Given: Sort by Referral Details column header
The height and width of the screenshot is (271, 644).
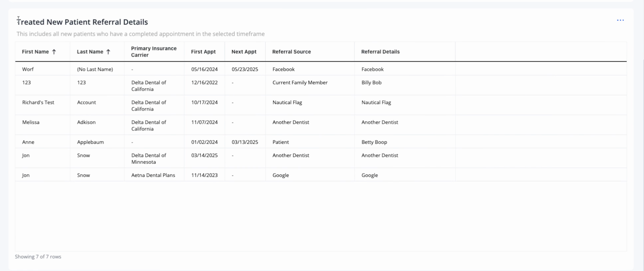Looking at the screenshot, I should point(380,52).
